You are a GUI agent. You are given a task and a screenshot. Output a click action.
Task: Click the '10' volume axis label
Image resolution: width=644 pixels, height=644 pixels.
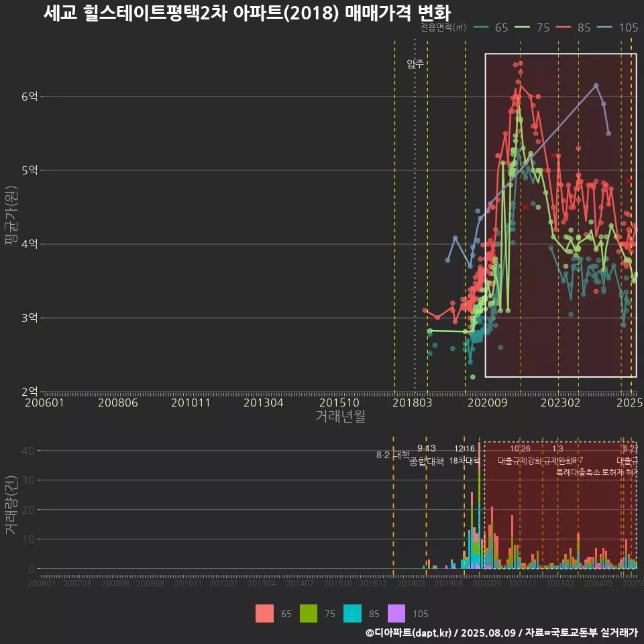tap(28, 539)
